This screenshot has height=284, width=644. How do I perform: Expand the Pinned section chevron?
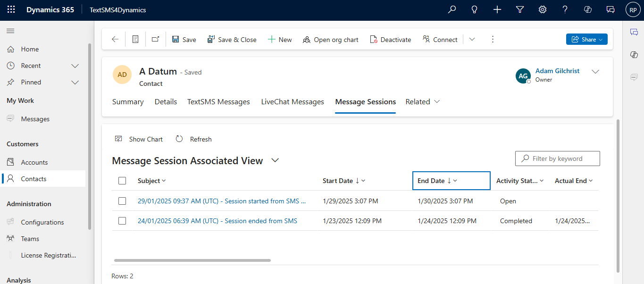click(x=75, y=82)
